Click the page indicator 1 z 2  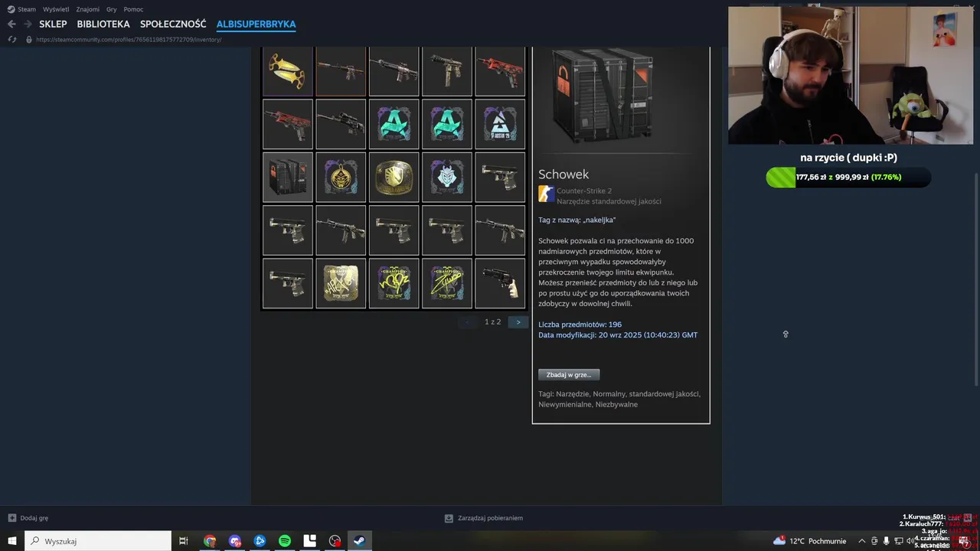492,322
